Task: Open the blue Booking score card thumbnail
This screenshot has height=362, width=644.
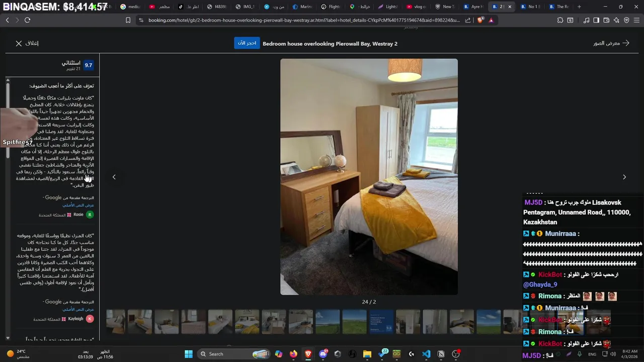Action: click(x=381, y=322)
